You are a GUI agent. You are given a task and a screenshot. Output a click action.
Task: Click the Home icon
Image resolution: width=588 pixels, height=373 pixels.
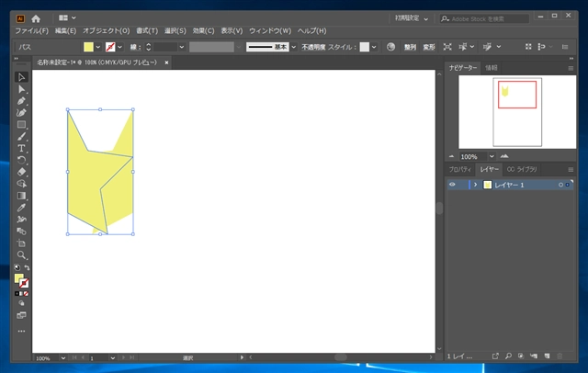coord(36,18)
